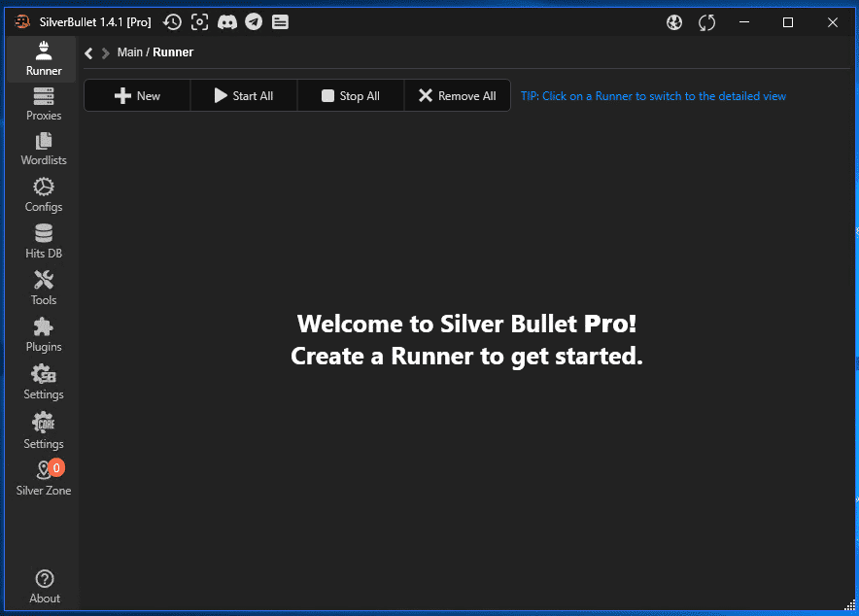Maximize the SilverBullet window

788,22
